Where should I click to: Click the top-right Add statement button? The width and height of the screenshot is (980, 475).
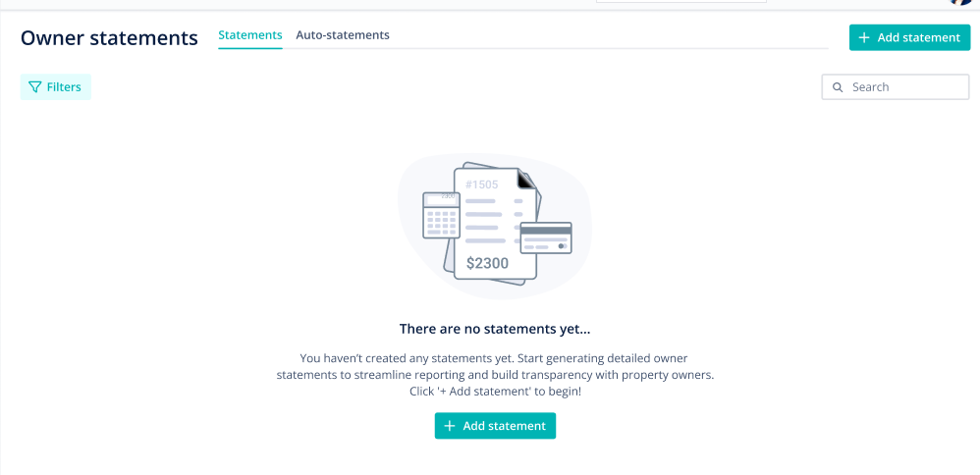tap(909, 37)
